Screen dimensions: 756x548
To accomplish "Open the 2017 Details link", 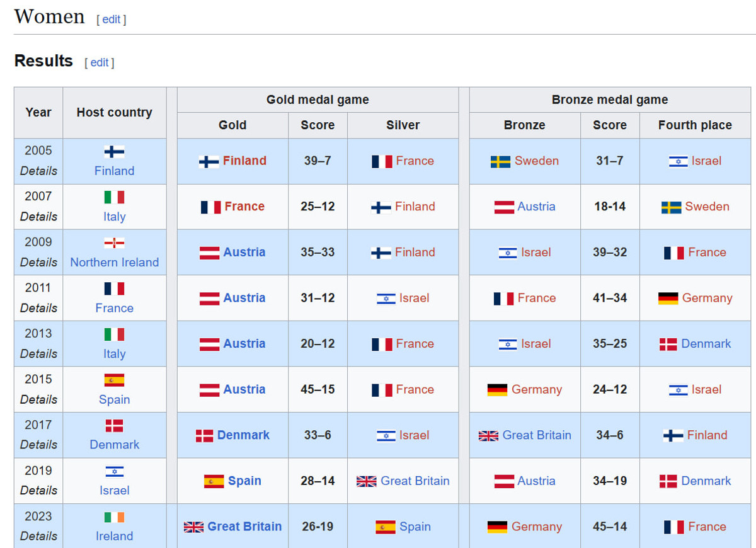I will pyautogui.click(x=38, y=445).
